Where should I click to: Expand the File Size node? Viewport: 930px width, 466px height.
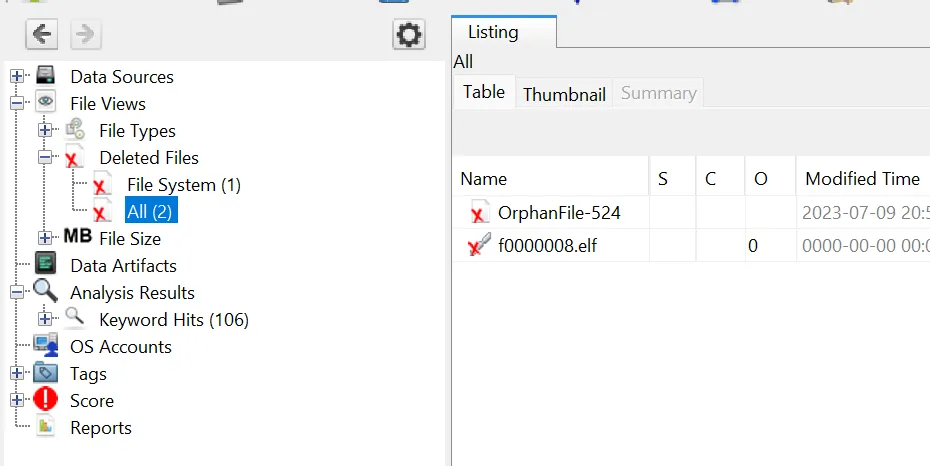coord(45,239)
